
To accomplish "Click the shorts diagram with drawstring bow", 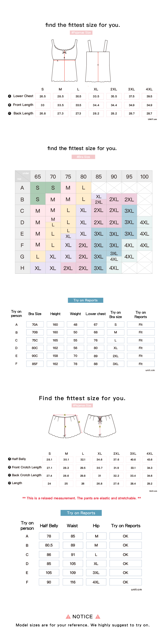I will (x=100, y=425).
